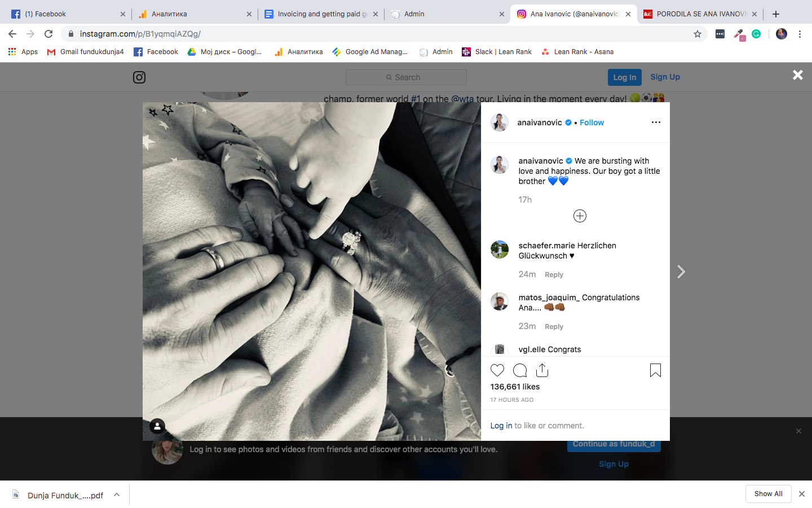Image resolution: width=812 pixels, height=508 pixels.
Task: Click tagged people icon on photo
Action: click(x=157, y=427)
